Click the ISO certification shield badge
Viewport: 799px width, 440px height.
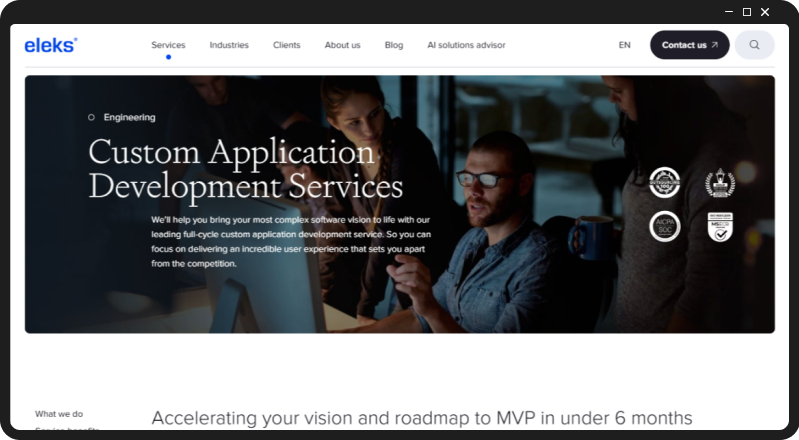click(x=720, y=226)
